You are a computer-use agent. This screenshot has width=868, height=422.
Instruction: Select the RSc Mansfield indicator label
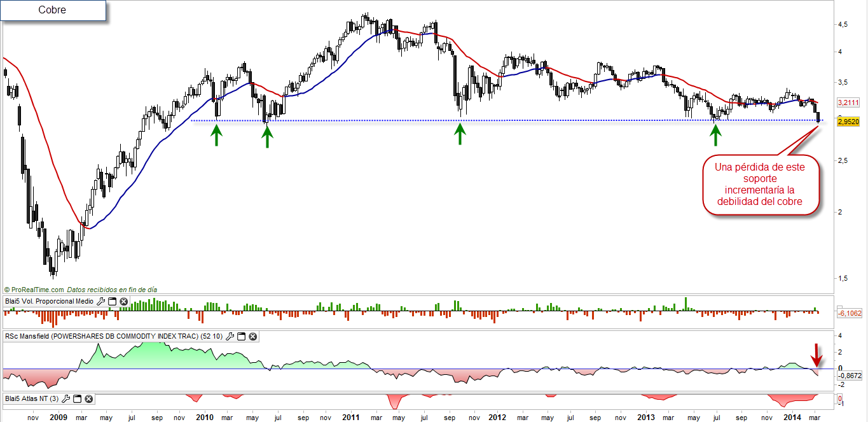coord(113,336)
